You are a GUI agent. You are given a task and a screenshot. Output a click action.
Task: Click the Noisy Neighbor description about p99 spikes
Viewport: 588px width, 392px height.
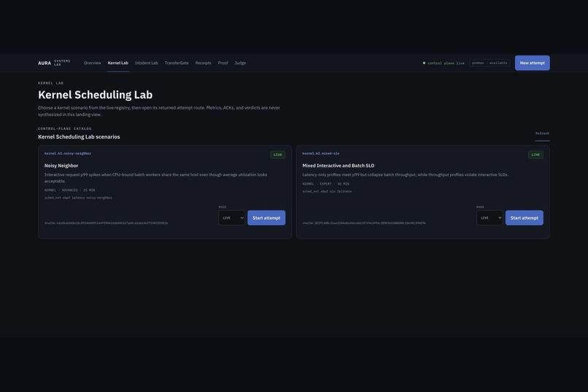[156, 178]
